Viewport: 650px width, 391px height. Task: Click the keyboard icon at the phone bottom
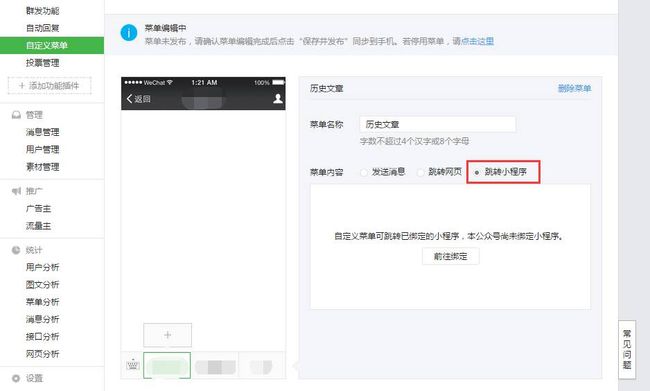pyautogui.click(x=133, y=365)
